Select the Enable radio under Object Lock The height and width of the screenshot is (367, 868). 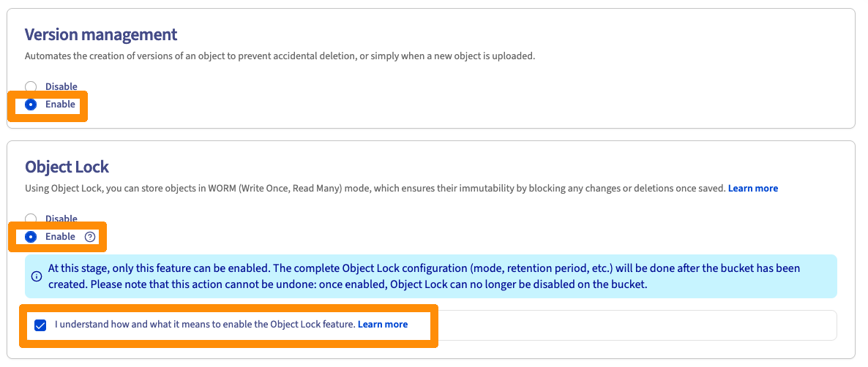pyautogui.click(x=31, y=237)
